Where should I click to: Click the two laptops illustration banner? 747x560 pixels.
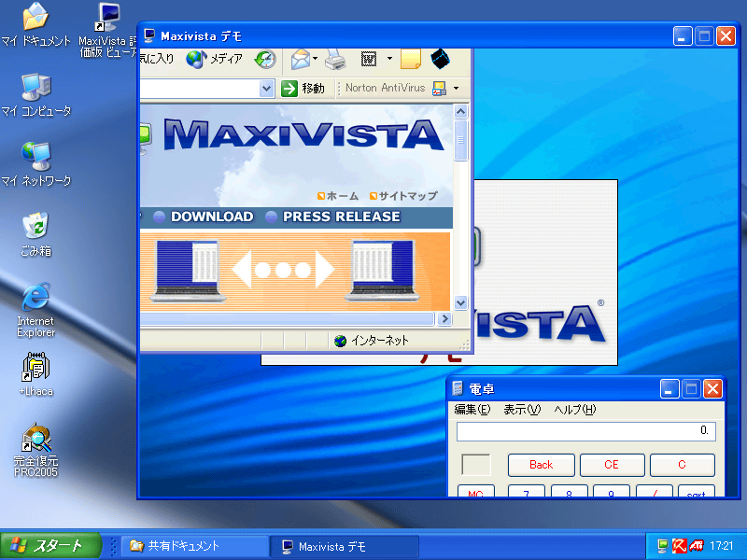295,272
